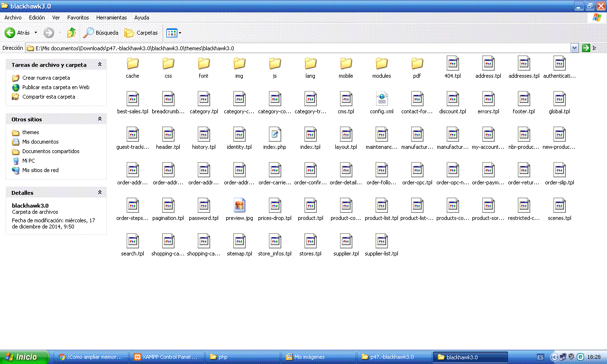This screenshot has height=364, width=607.
Task: Go to Mi PC link
Action: (x=28, y=161)
